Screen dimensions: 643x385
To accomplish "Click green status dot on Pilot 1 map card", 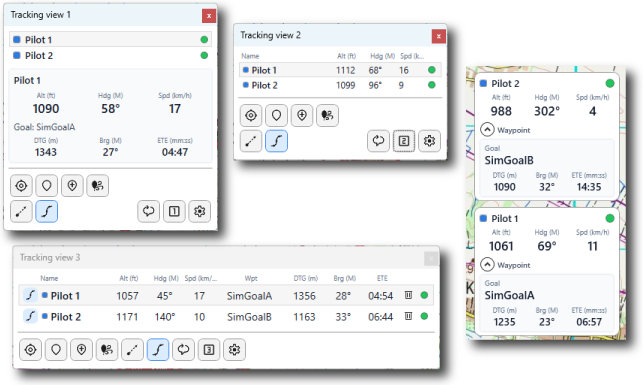I will click(610, 219).
